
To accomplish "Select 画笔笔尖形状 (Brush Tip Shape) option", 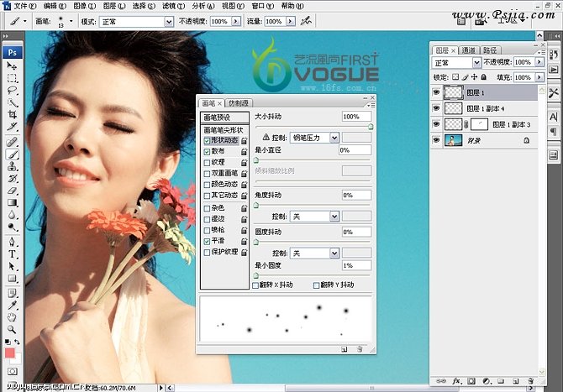I will click(225, 130).
